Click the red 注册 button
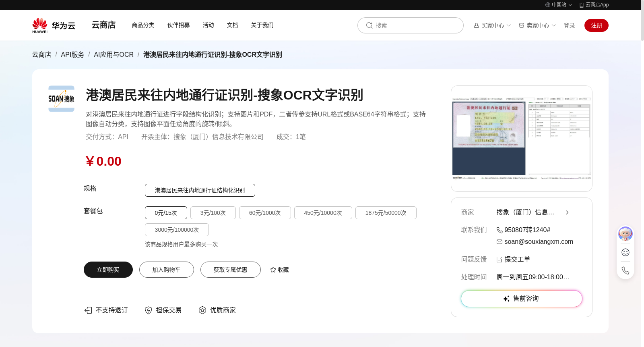644x347 pixels. tap(597, 25)
